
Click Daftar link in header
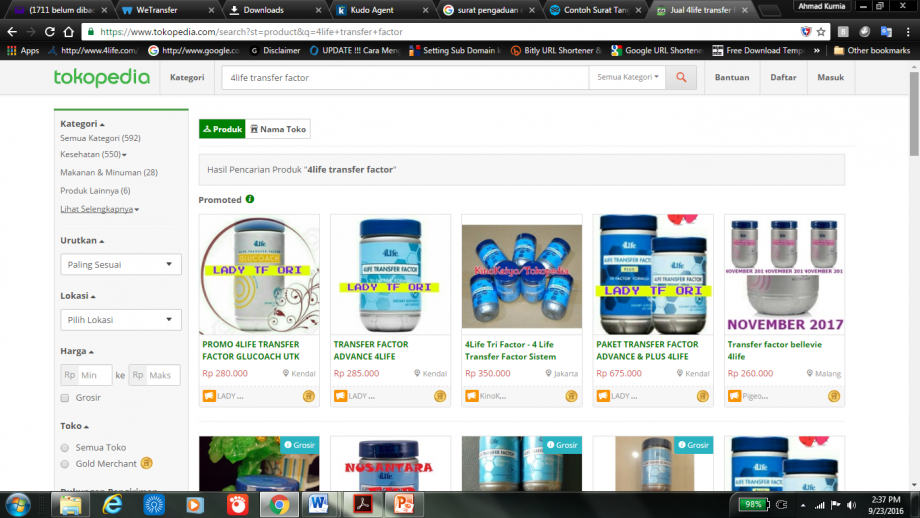[x=783, y=77]
